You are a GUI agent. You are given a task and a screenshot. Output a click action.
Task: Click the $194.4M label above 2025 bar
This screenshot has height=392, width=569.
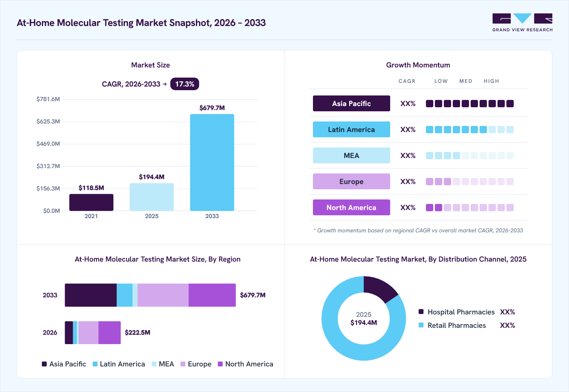(x=152, y=177)
